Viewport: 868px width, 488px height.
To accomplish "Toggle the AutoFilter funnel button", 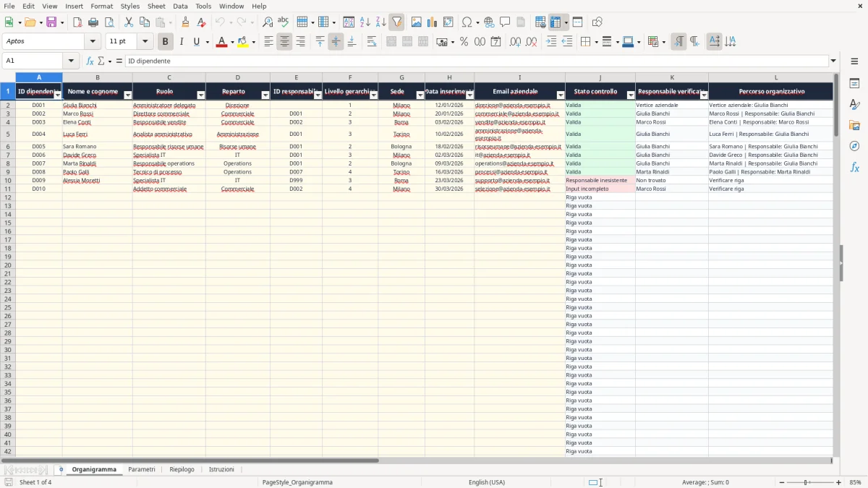I will [396, 22].
